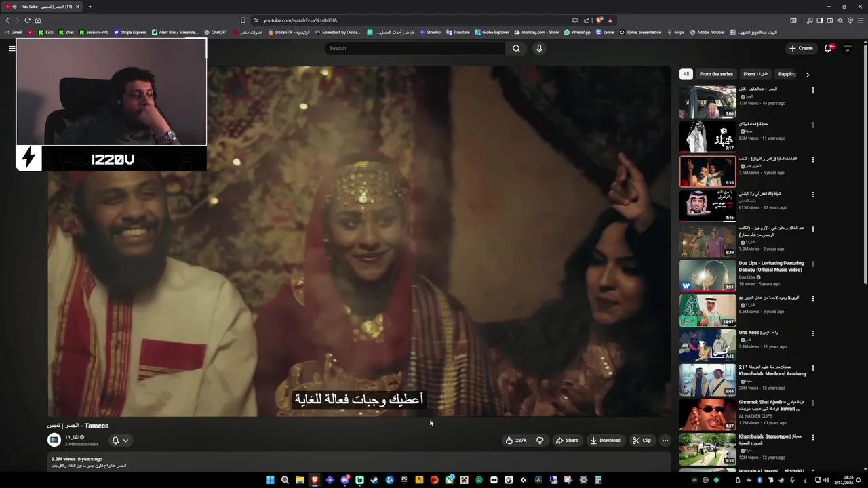Open Steam from the taskbar
Screen dimensions: 868x488
tap(374, 480)
